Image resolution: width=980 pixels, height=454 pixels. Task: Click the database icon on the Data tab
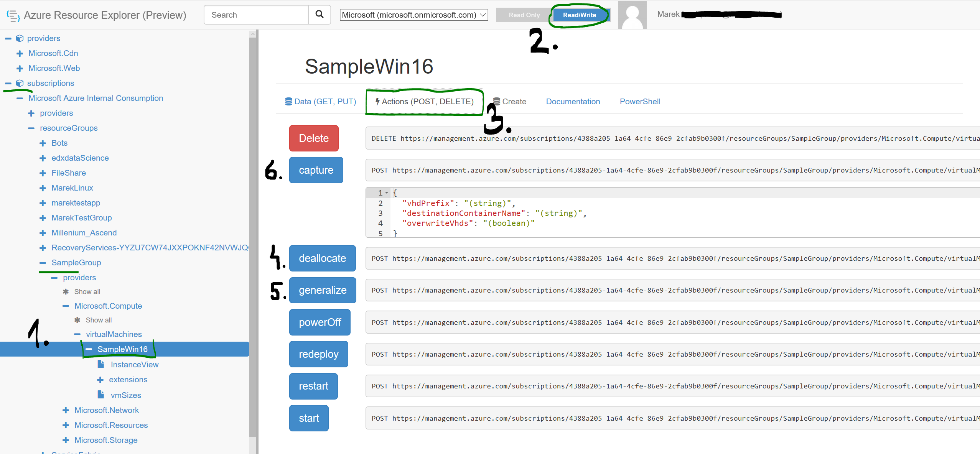(x=288, y=102)
